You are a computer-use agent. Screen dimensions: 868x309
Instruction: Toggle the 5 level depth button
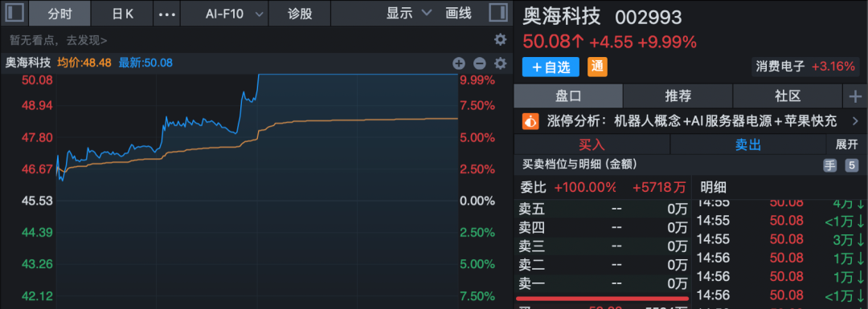point(851,165)
